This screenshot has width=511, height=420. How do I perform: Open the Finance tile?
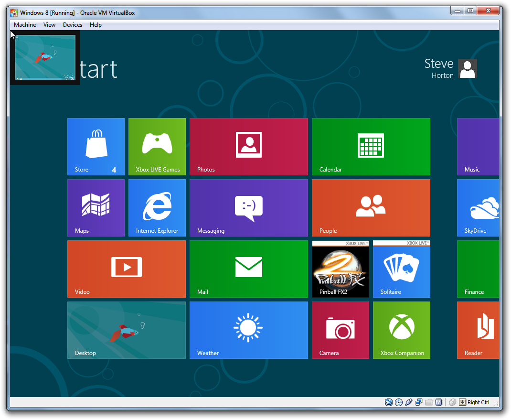(x=478, y=269)
